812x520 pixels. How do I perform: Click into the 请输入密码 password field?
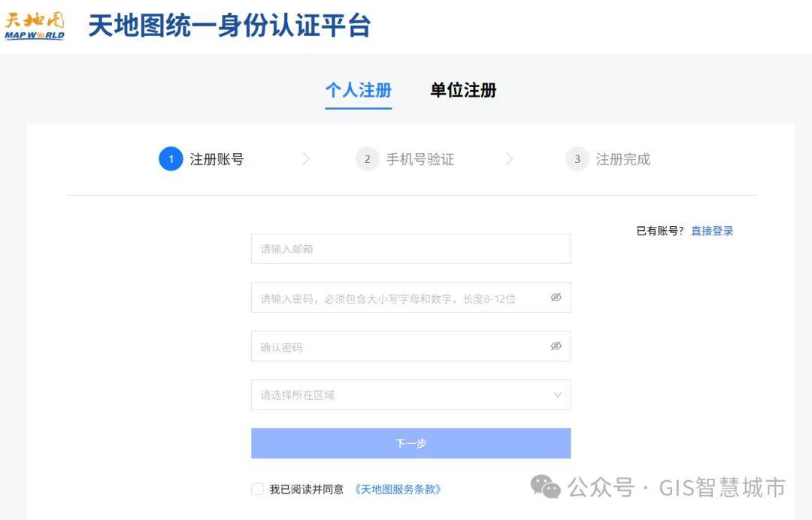tap(398, 298)
